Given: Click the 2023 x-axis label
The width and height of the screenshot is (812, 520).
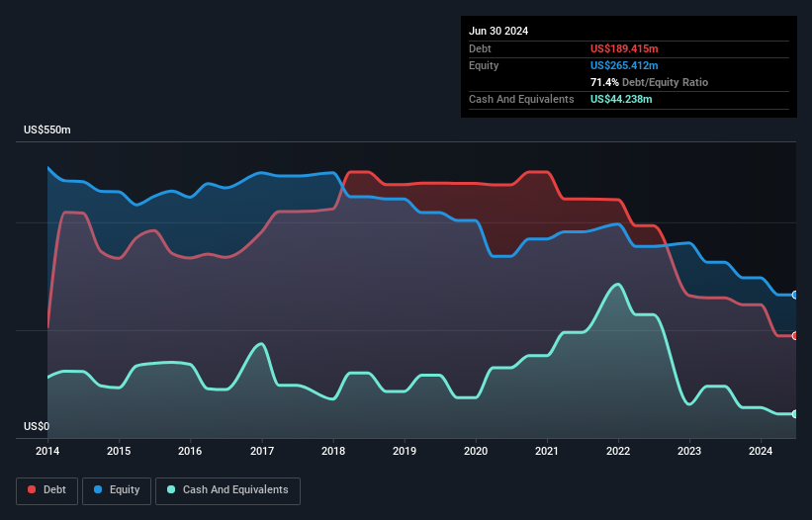Looking at the screenshot, I should click(x=689, y=451).
